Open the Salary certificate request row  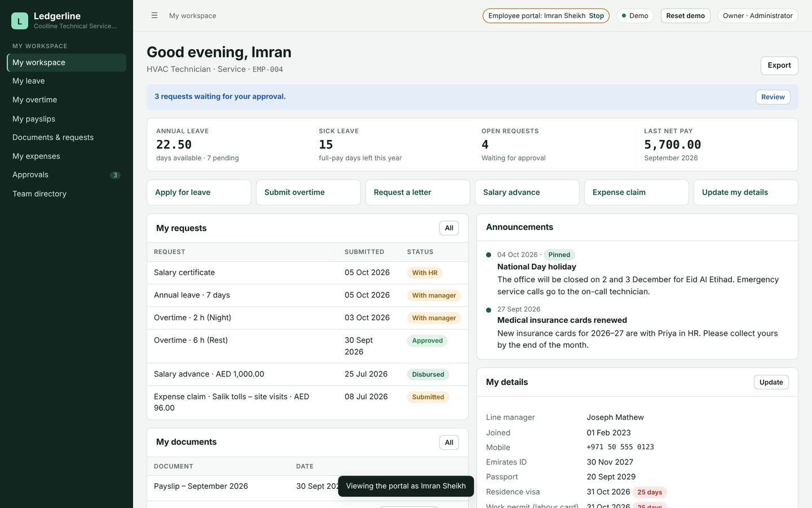[307, 273]
